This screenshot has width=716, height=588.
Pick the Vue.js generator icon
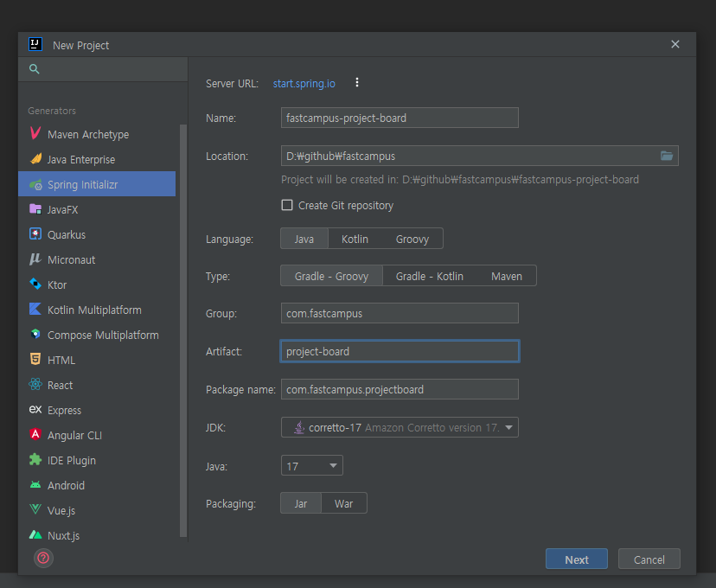[x=35, y=509]
